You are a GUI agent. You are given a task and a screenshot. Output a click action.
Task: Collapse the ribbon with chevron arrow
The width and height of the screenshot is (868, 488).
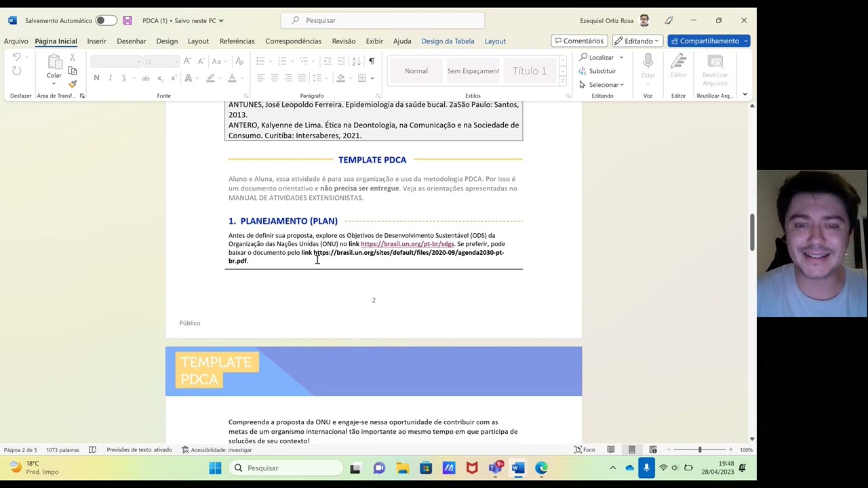click(x=745, y=95)
